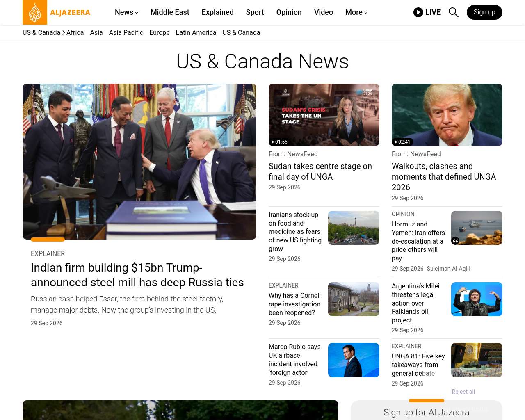This screenshot has width=525, height=420.
Task: Go to the Opinion section
Action: pyautogui.click(x=289, y=12)
